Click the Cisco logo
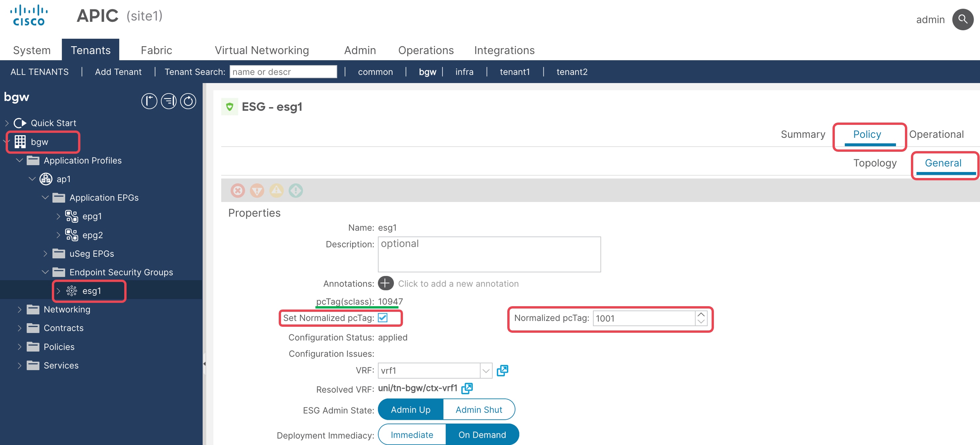This screenshot has width=980, height=445. coord(29,16)
